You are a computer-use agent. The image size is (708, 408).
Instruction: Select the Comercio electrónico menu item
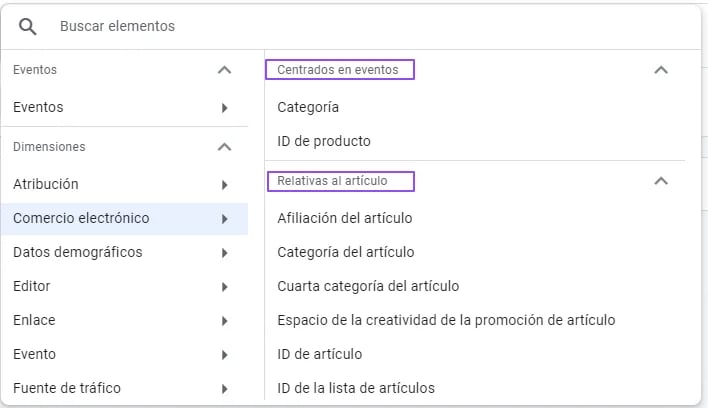124,218
